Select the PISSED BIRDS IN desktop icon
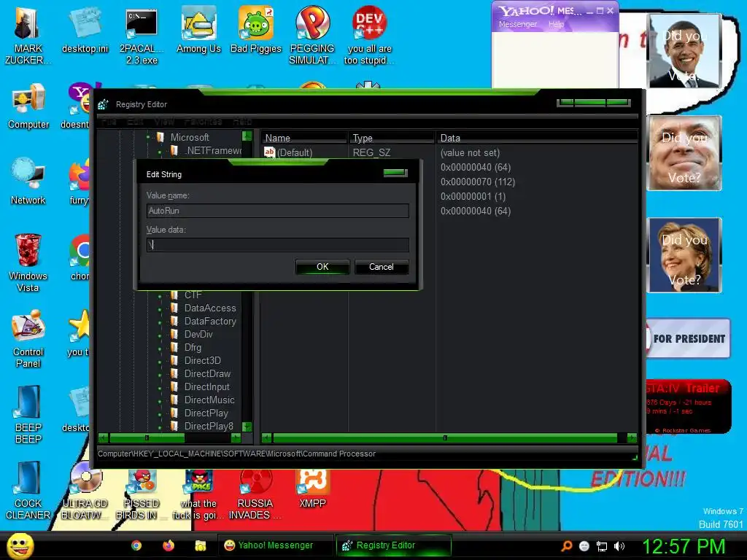 click(x=142, y=493)
